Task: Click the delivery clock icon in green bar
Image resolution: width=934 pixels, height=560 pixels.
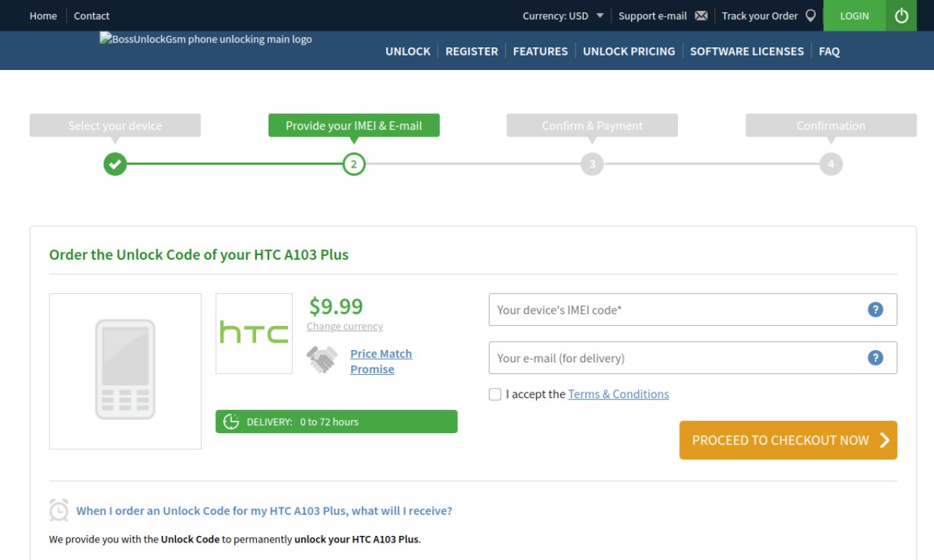Action: click(231, 421)
